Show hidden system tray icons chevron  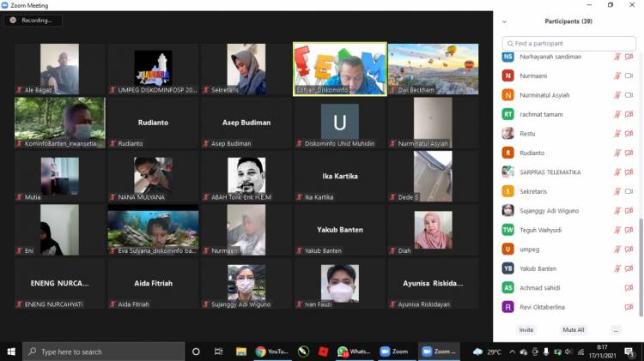[x=512, y=352]
